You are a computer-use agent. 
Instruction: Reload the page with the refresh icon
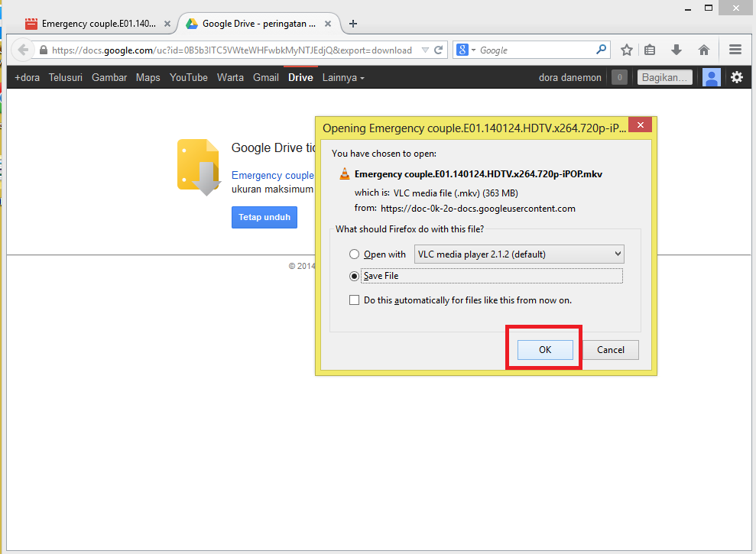coord(438,50)
